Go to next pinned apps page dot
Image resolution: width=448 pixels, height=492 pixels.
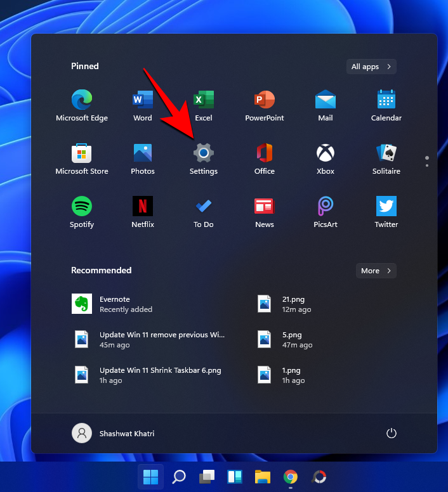click(x=427, y=165)
